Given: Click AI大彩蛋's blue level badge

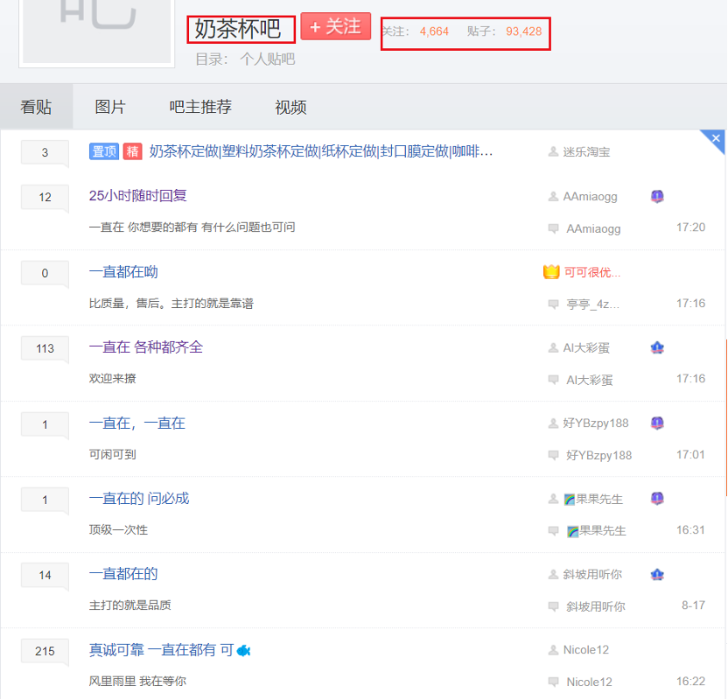Looking at the screenshot, I should click(x=657, y=347).
